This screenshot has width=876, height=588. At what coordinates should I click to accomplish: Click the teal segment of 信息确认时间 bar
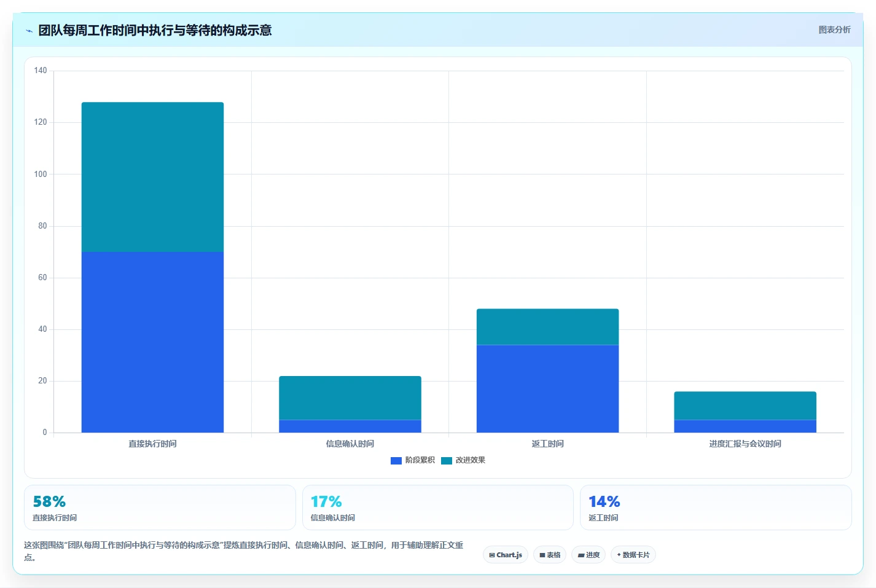point(350,398)
